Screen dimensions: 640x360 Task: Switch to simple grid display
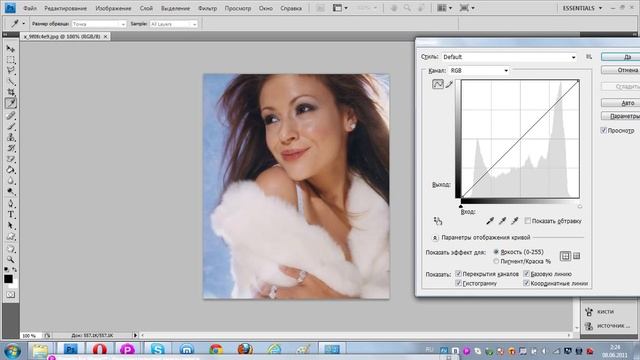[x=565, y=256]
